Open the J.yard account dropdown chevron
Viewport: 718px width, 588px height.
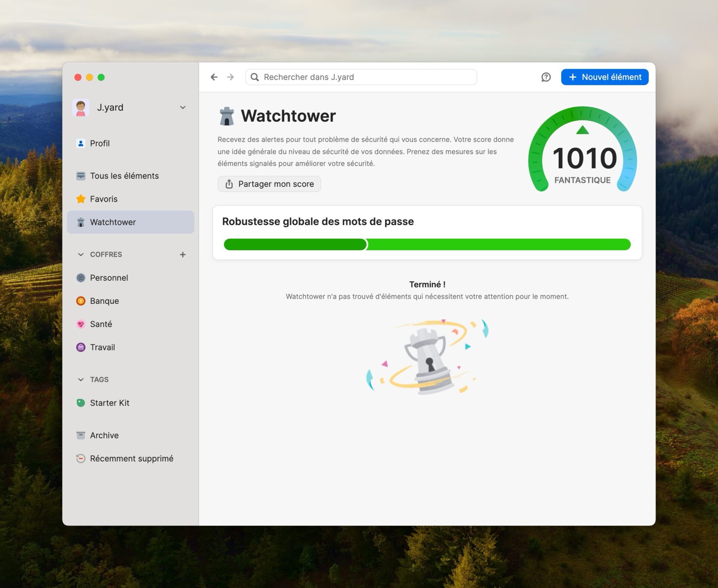coord(182,108)
